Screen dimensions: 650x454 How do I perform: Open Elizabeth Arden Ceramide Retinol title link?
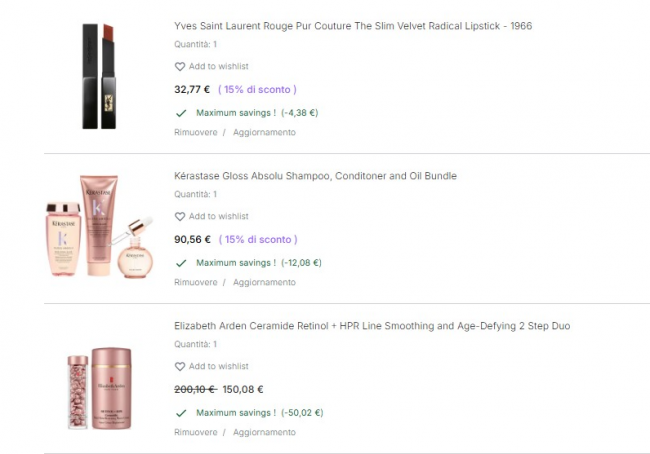pos(372,326)
